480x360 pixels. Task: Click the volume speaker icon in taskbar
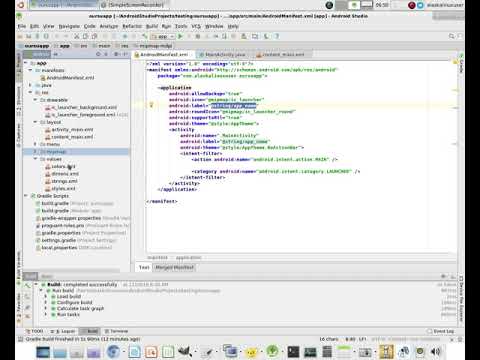[x=436, y=351]
